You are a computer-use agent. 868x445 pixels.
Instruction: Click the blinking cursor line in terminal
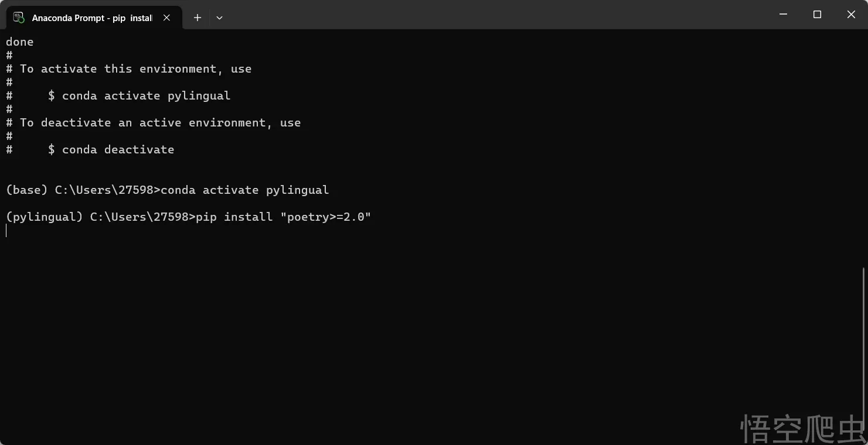point(7,231)
